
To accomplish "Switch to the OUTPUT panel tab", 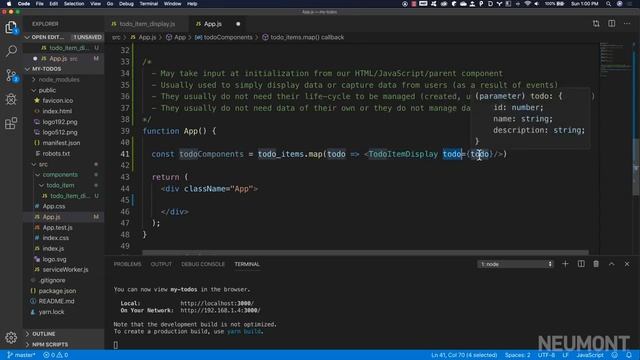I will (x=161, y=264).
